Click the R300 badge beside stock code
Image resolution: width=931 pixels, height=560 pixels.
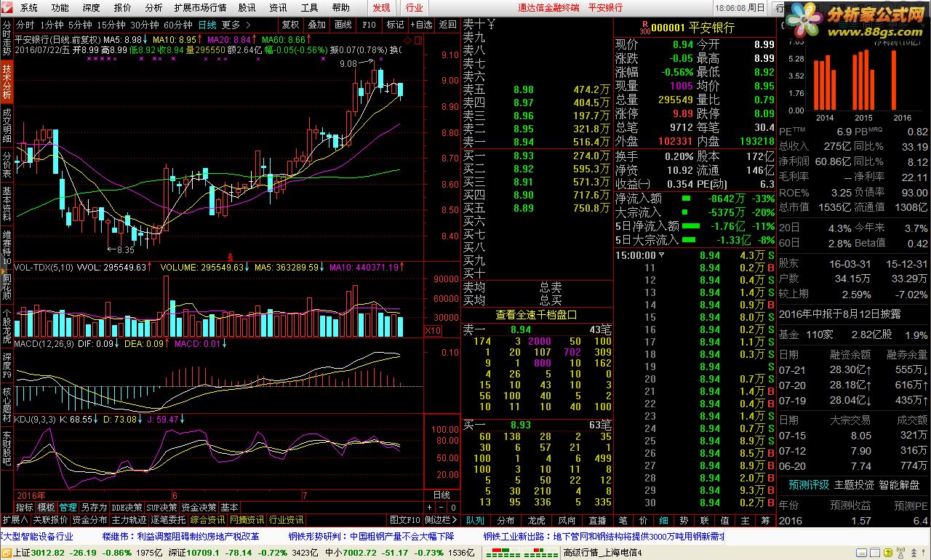(644, 28)
